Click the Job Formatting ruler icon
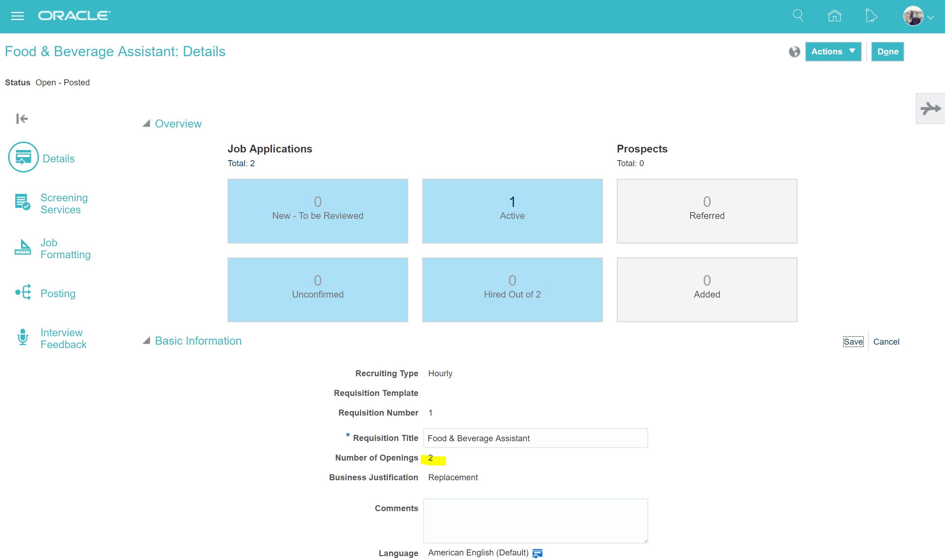The width and height of the screenshot is (945, 560). click(22, 247)
